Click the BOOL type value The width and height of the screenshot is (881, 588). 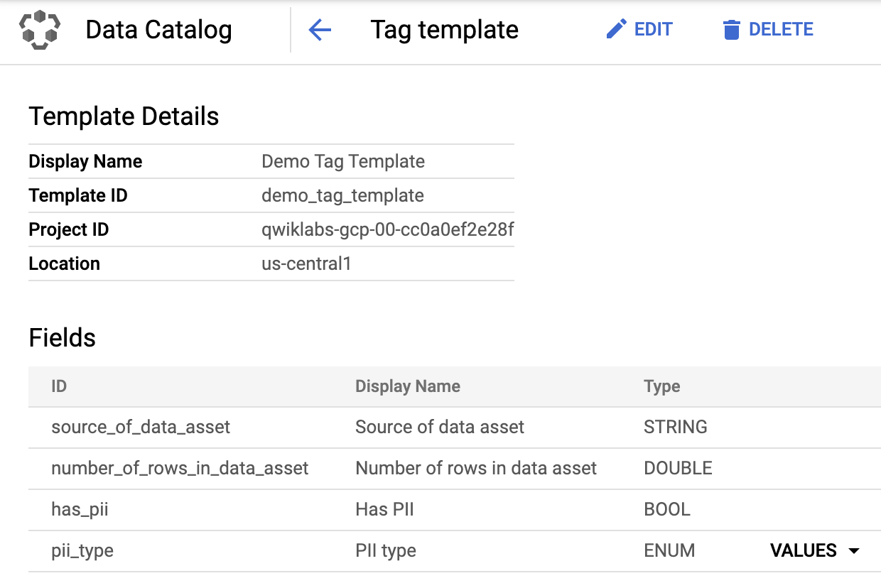667,509
